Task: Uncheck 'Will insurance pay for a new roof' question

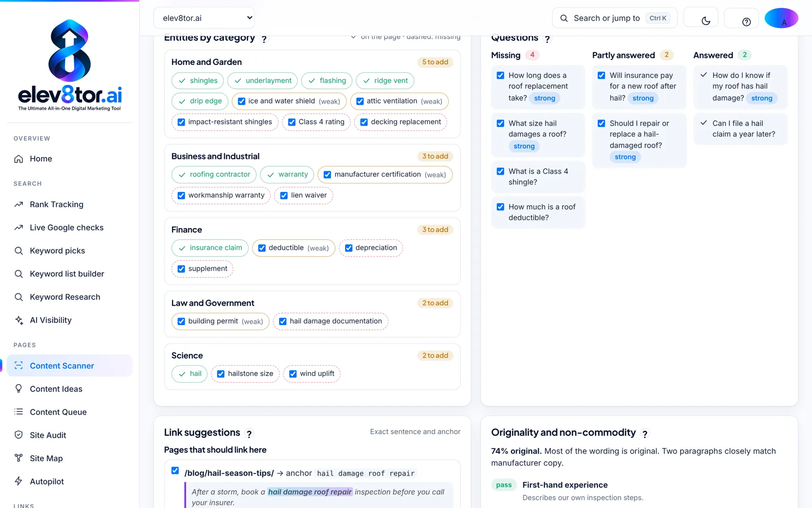Action: coord(601,75)
